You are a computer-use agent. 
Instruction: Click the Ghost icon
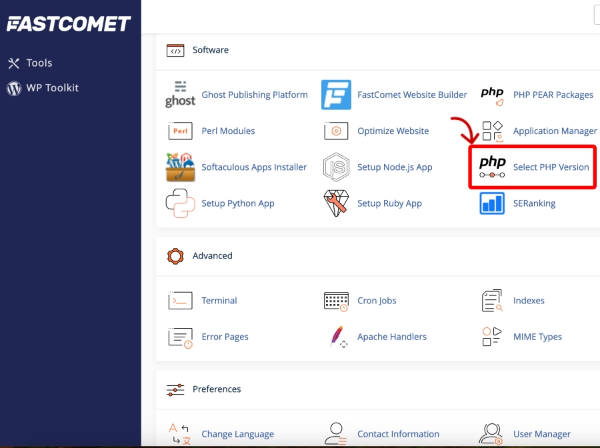coord(180,94)
